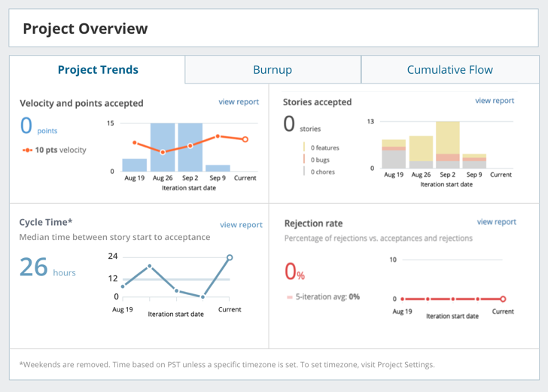Open the Cumulative Flow tab

(450, 69)
